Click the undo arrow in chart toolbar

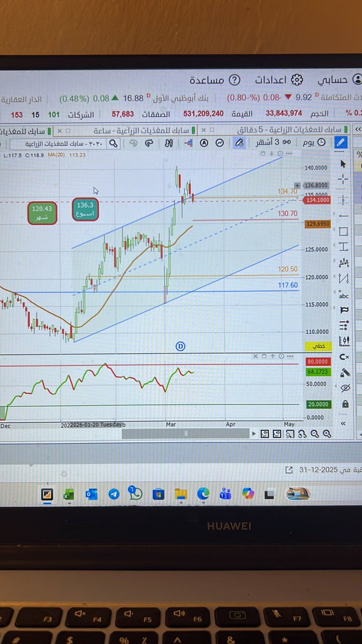tap(133, 143)
